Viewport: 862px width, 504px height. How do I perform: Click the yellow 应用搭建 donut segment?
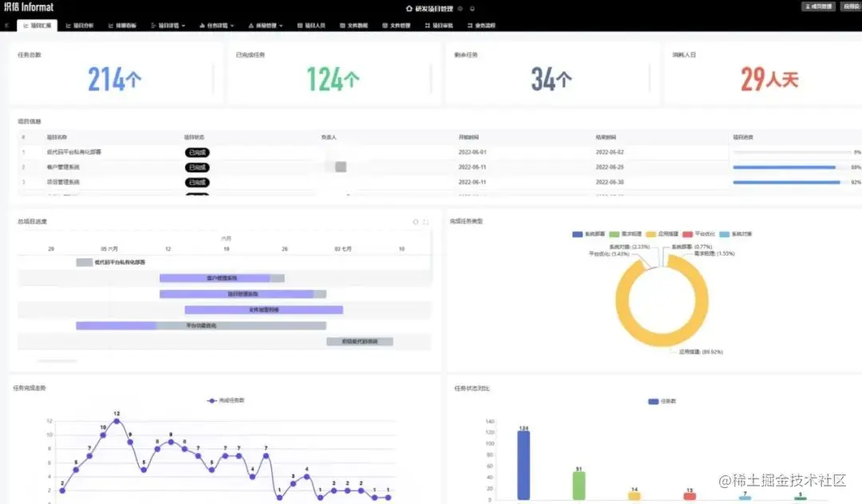point(662,339)
